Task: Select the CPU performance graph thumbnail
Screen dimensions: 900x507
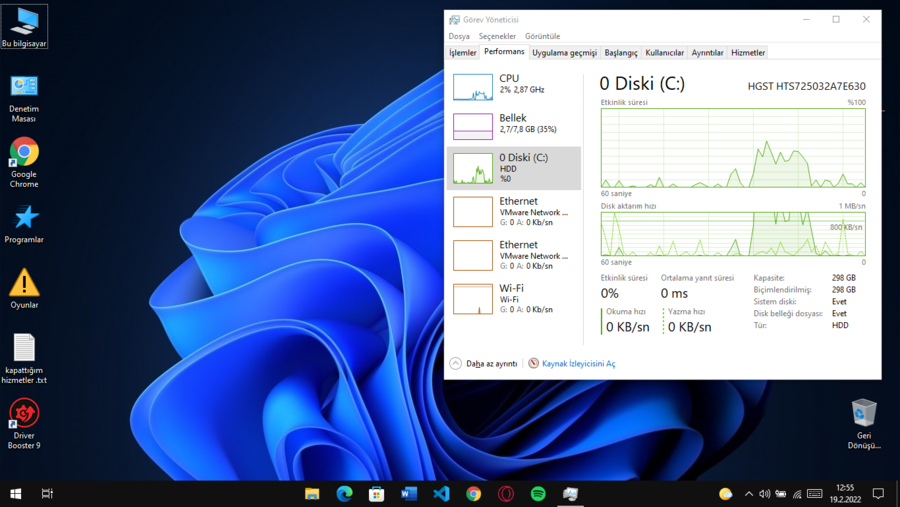Action: coord(472,87)
